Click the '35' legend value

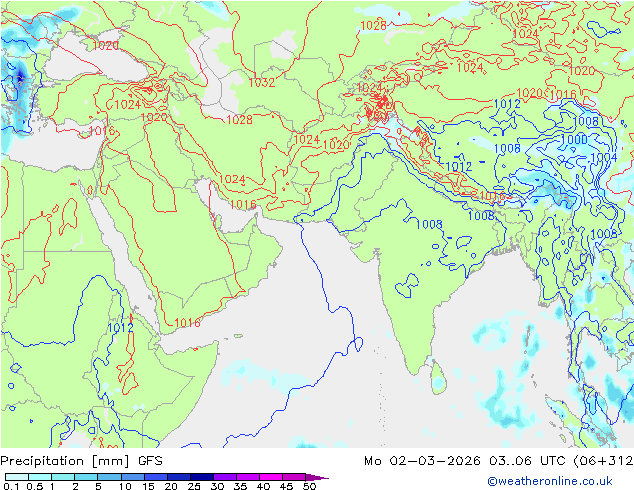pyautogui.click(x=240, y=486)
